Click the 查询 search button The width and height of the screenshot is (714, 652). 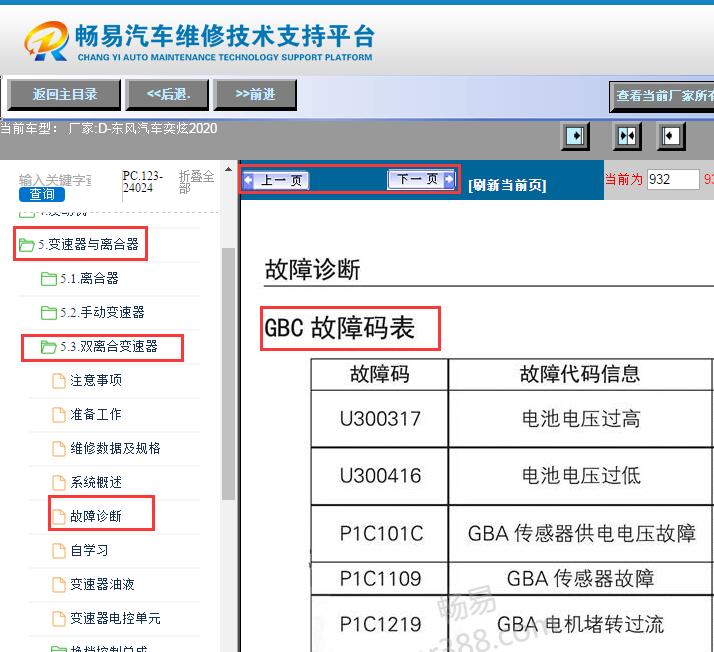(41, 194)
